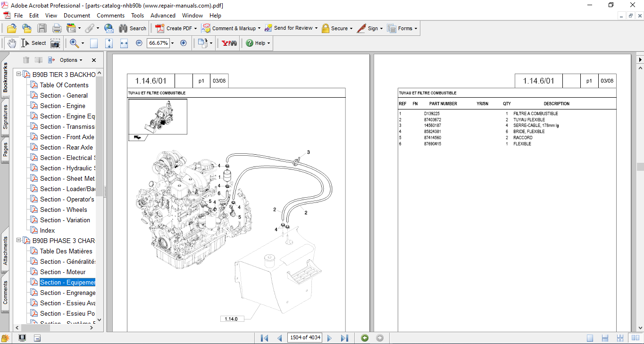Go to the previous page arrow
644x344 pixels.
point(280,338)
